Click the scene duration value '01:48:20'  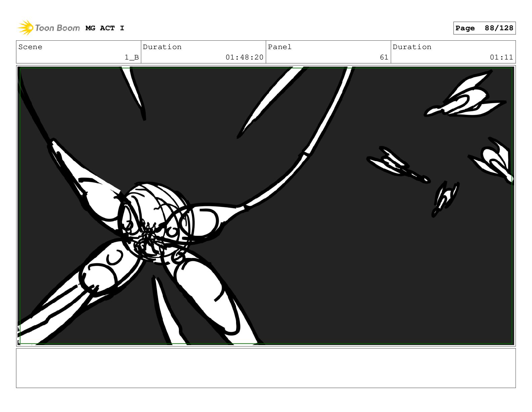(244, 58)
